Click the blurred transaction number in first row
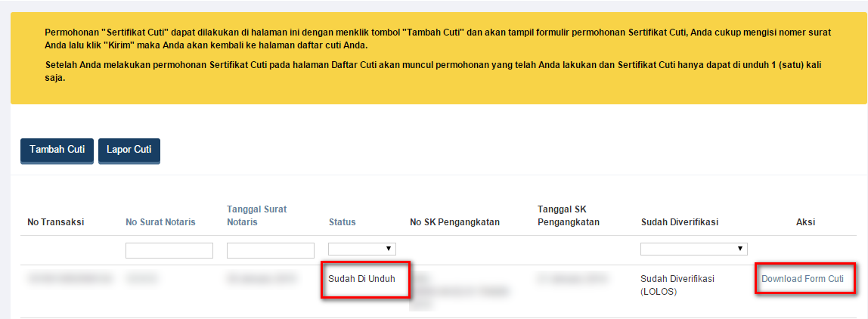Viewport: 868px width, 319px height. click(x=68, y=280)
